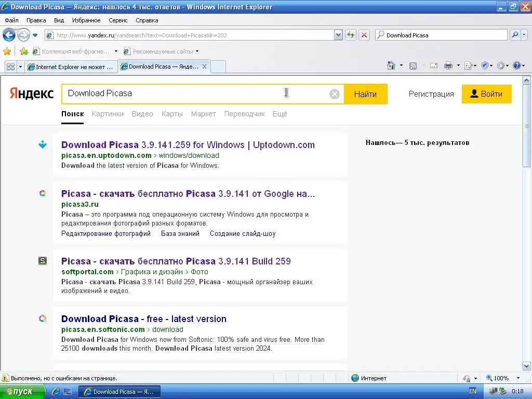Open the Правка menu

[x=36, y=20]
